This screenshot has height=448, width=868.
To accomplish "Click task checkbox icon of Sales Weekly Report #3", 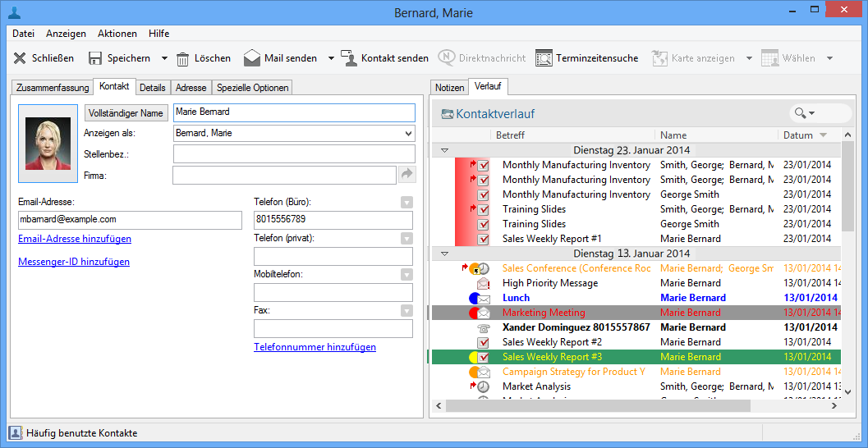I will click(483, 357).
